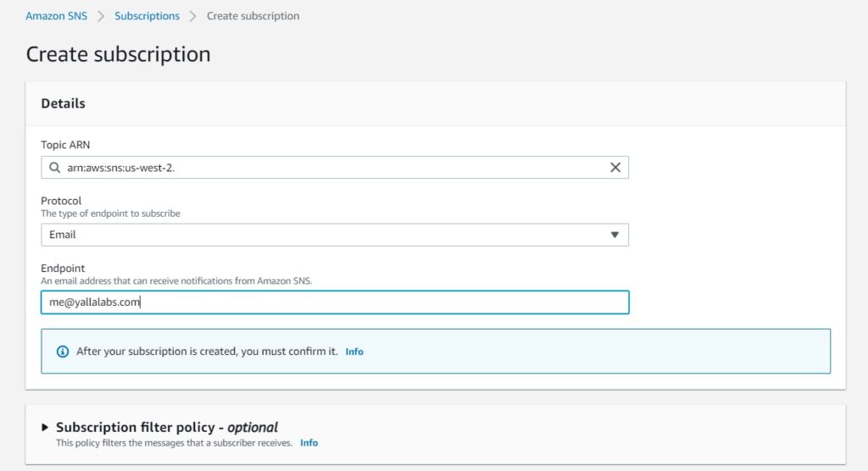Click the 'Topic ARN' label
Image resolution: width=868 pixels, height=471 pixels.
[x=65, y=145]
